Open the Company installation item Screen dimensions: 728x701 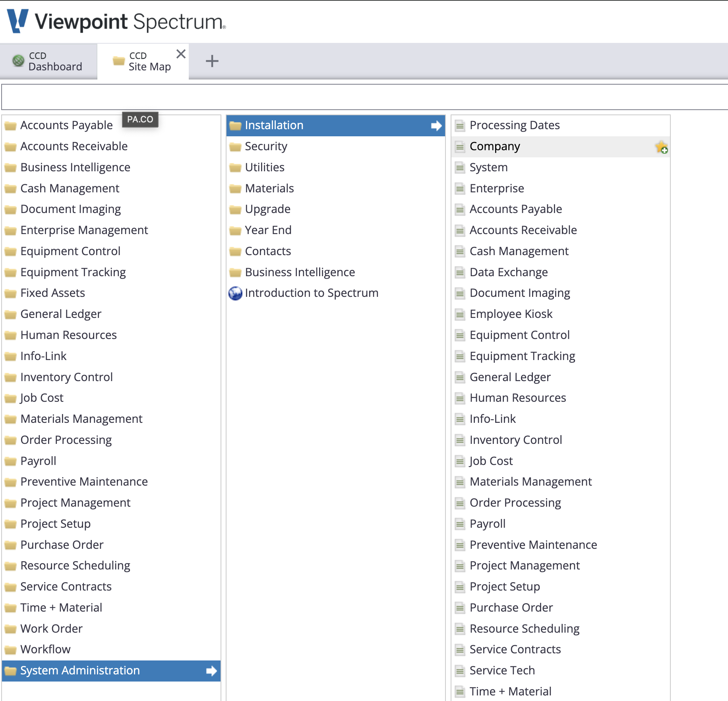(x=561, y=147)
